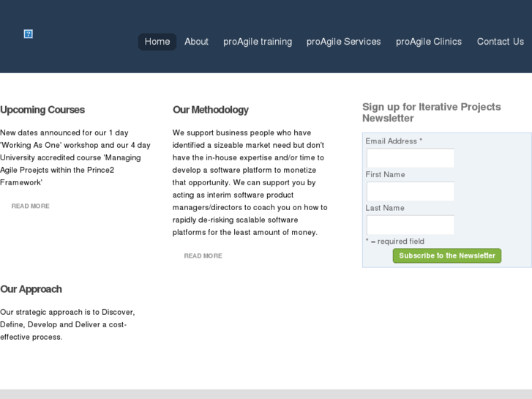Click the First Name label

(x=385, y=175)
